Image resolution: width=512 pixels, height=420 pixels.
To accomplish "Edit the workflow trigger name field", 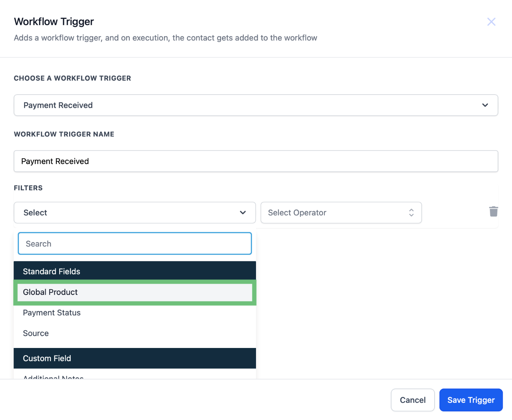I will [256, 161].
